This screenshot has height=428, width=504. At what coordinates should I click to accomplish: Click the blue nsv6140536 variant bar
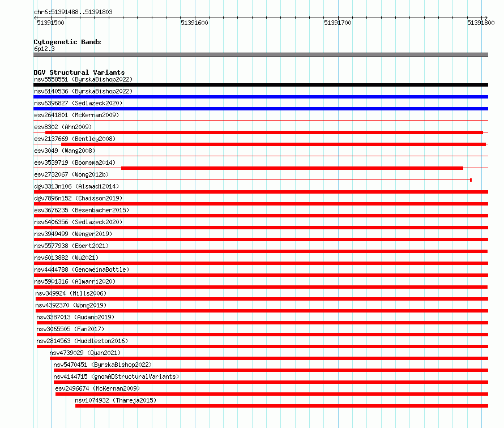(x=260, y=97)
